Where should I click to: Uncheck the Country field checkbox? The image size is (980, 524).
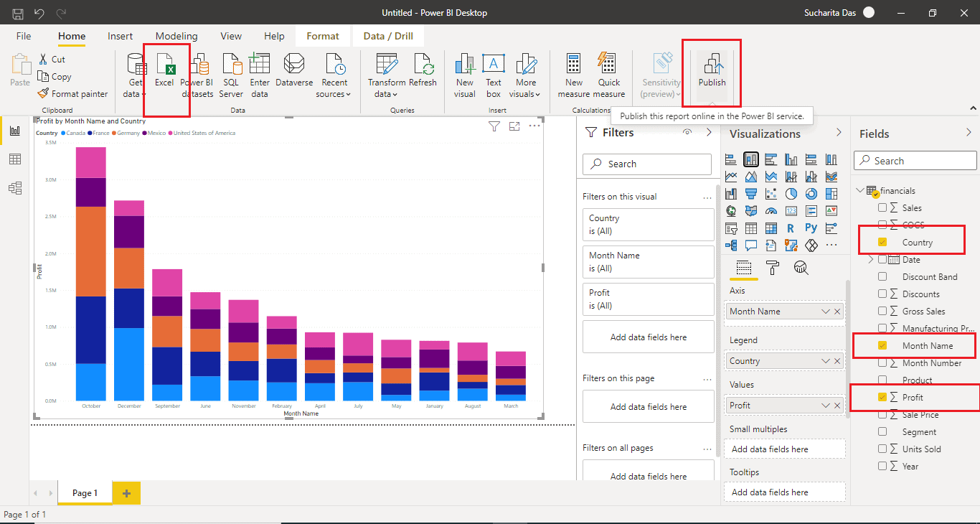(x=882, y=243)
